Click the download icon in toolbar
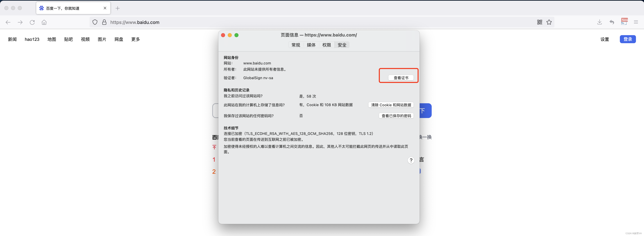 (600, 22)
